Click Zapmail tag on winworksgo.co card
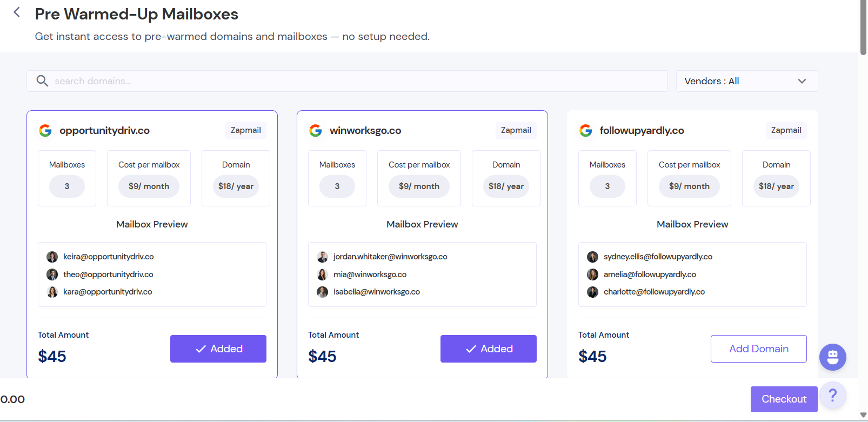Screen dimensions: 868x422 (516, 130)
